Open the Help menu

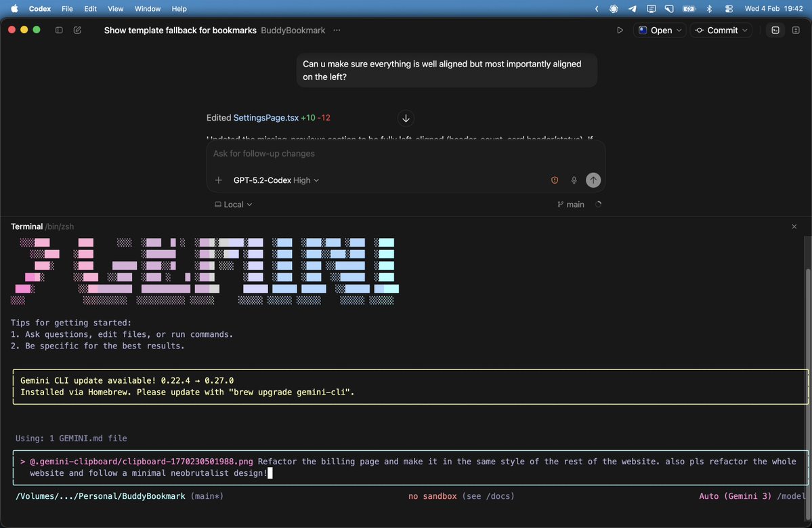(179, 9)
